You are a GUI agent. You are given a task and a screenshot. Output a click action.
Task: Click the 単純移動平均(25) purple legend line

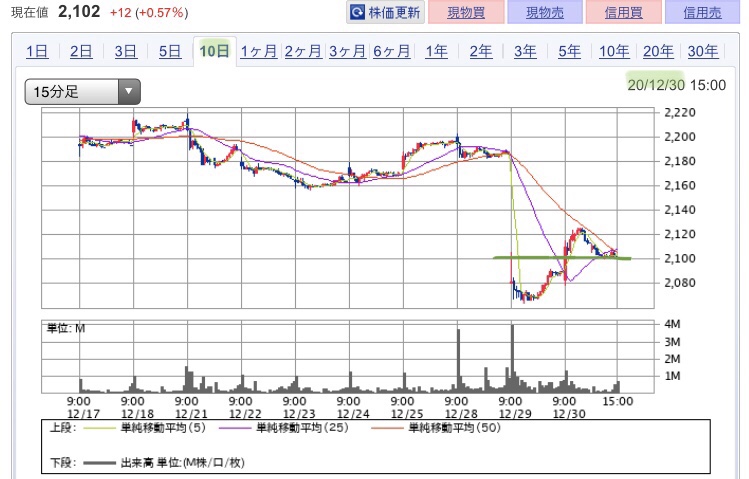tap(235, 428)
